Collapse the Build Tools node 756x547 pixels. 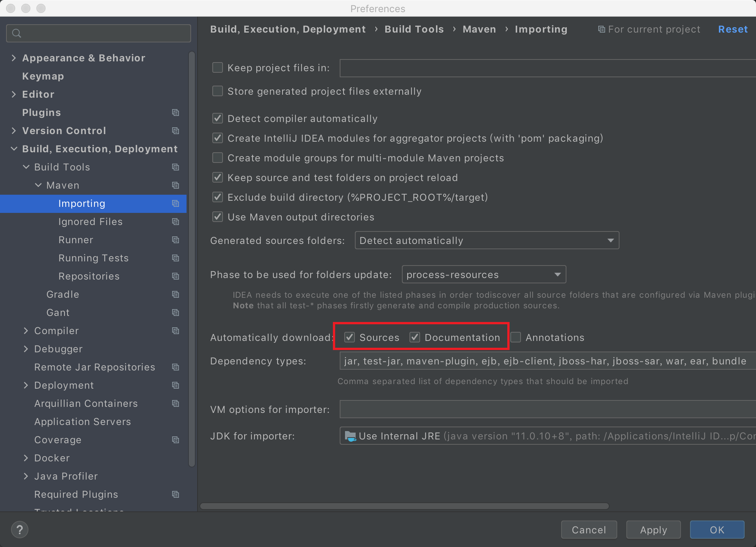(x=26, y=167)
